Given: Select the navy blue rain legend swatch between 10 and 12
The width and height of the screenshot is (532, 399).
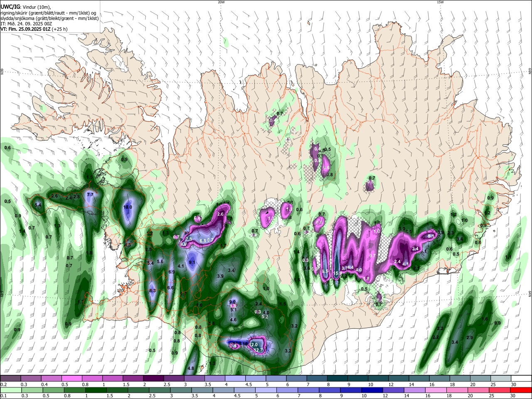Looking at the screenshot, I should point(372,390).
